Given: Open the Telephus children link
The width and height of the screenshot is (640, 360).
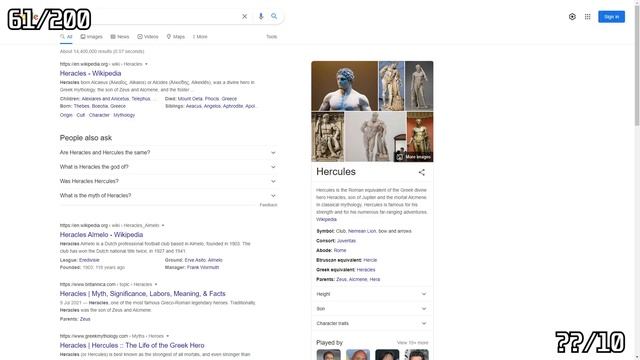Looking at the screenshot, I should click(141, 99).
